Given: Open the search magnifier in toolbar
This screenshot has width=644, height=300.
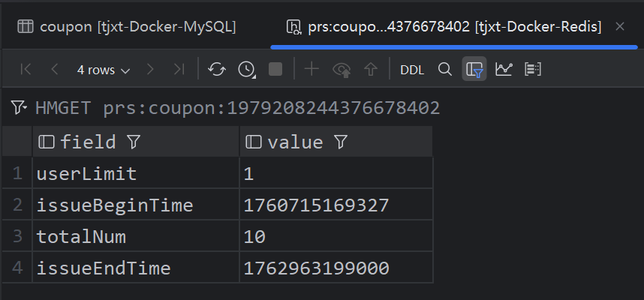Looking at the screenshot, I should (x=445, y=69).
